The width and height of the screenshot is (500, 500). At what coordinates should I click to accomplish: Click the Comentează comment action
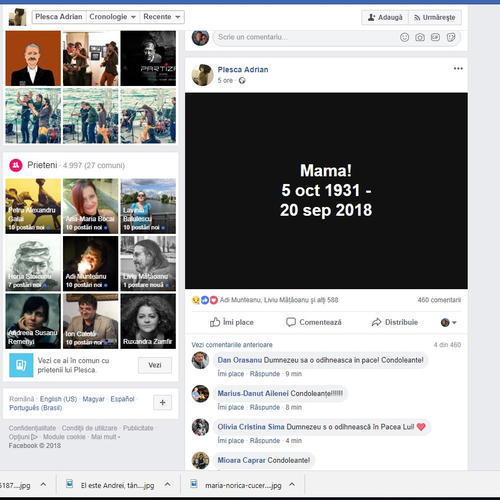click(x=314, y=322)
